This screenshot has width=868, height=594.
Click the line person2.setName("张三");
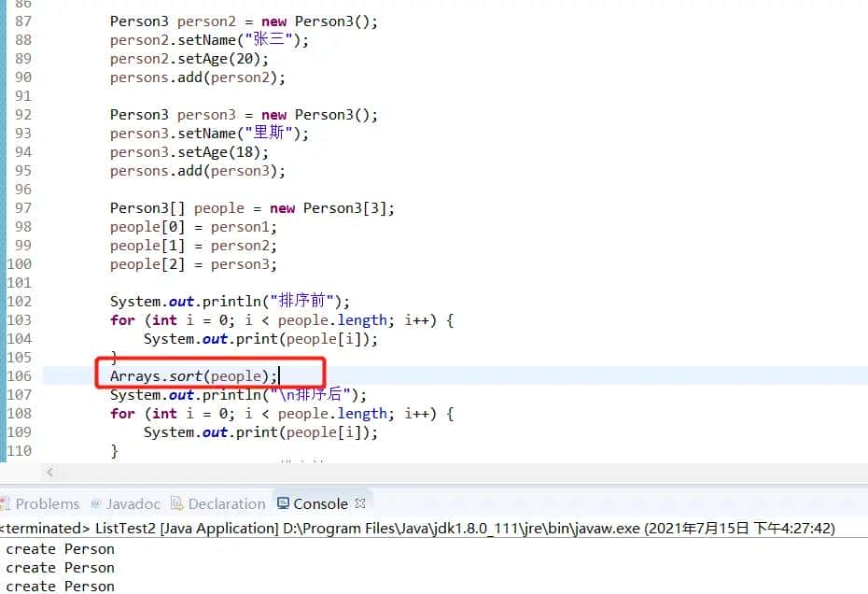(x=209, y=40)
